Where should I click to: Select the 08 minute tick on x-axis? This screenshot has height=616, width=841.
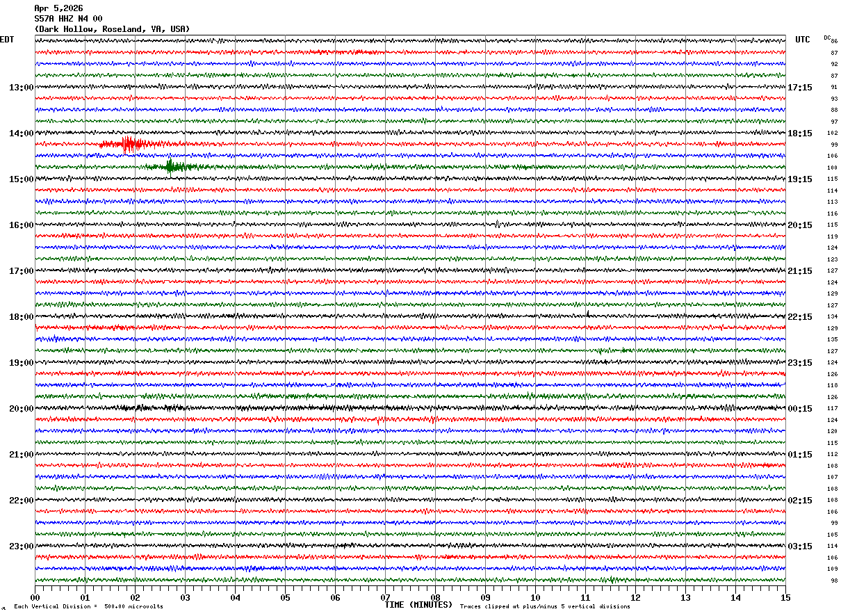click(x=435, y=597)
